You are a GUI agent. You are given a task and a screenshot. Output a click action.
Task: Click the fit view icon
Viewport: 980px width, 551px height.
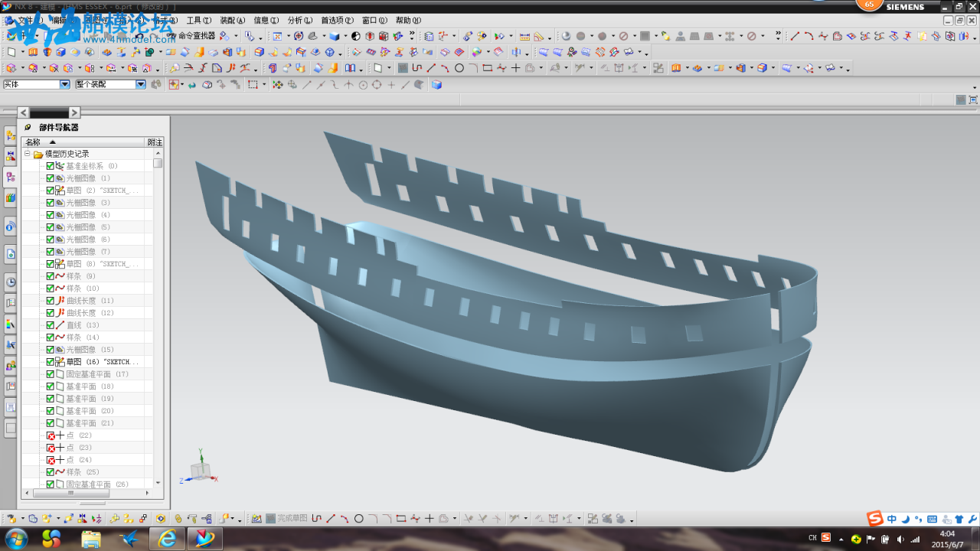pos(276,36)
